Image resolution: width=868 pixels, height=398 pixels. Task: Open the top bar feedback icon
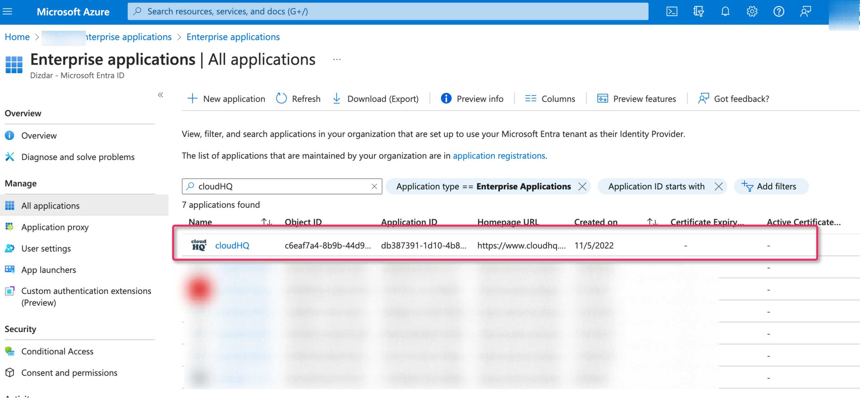coord(805,11)
